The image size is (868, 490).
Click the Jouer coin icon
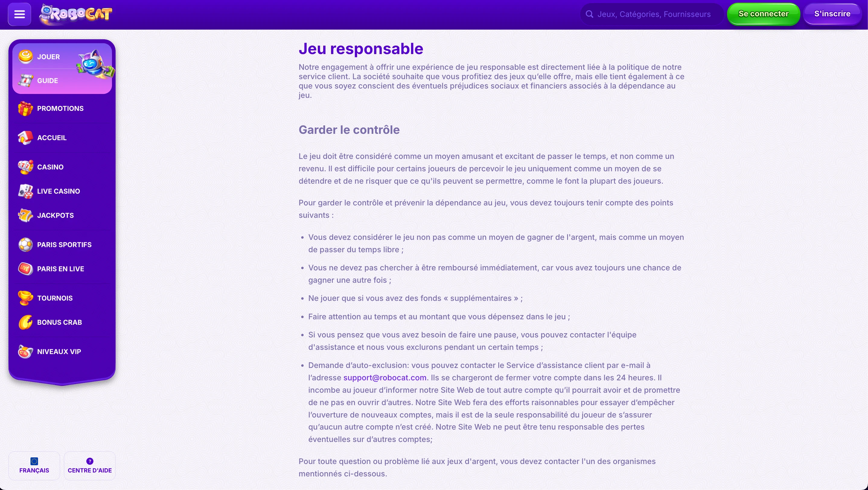point(26,57)
